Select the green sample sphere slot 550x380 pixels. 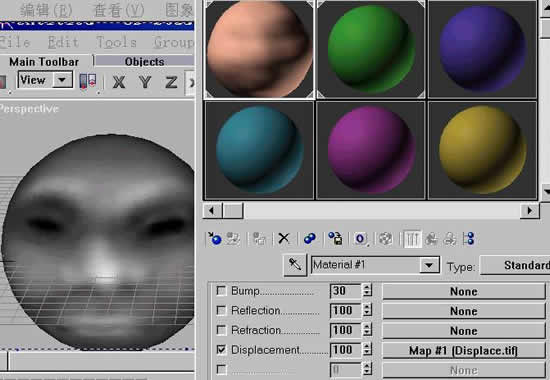pyautogui.click(x=371, y=49)
